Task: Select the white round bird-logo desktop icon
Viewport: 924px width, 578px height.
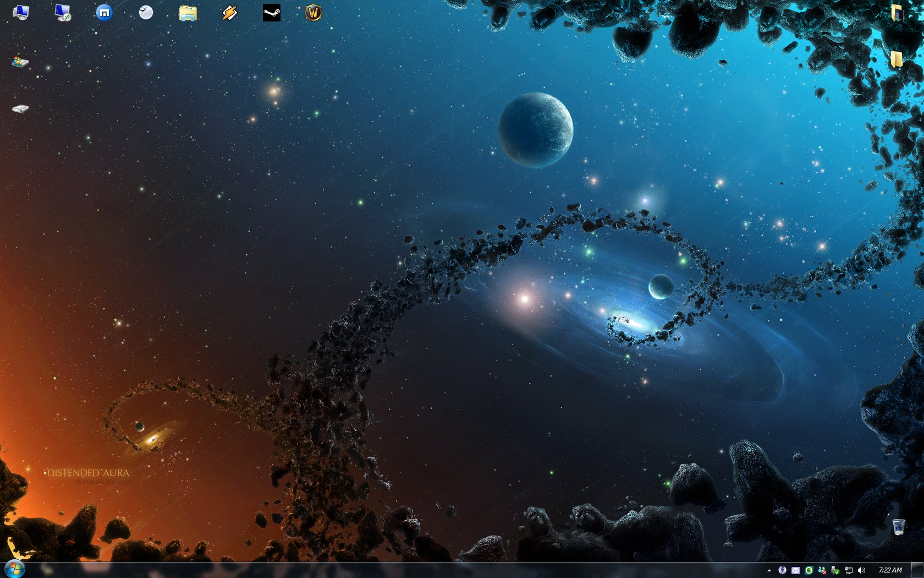Action: [x=146, y=12]
